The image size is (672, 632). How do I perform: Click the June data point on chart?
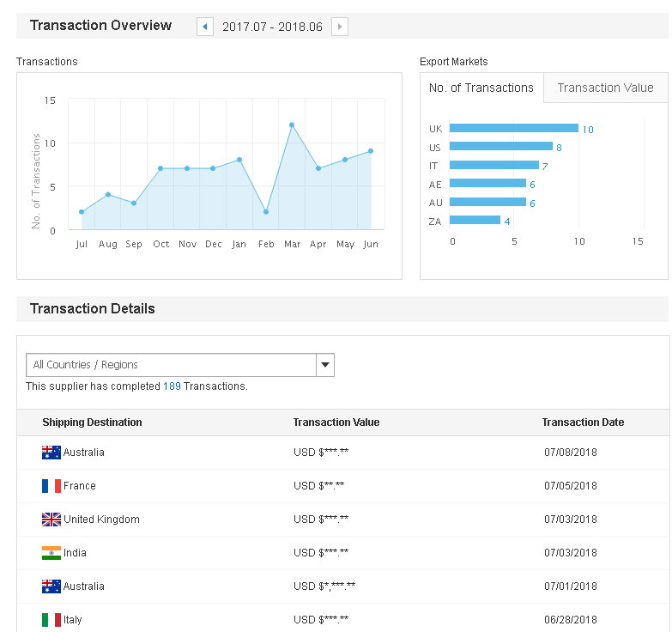(x=371, y=151)
